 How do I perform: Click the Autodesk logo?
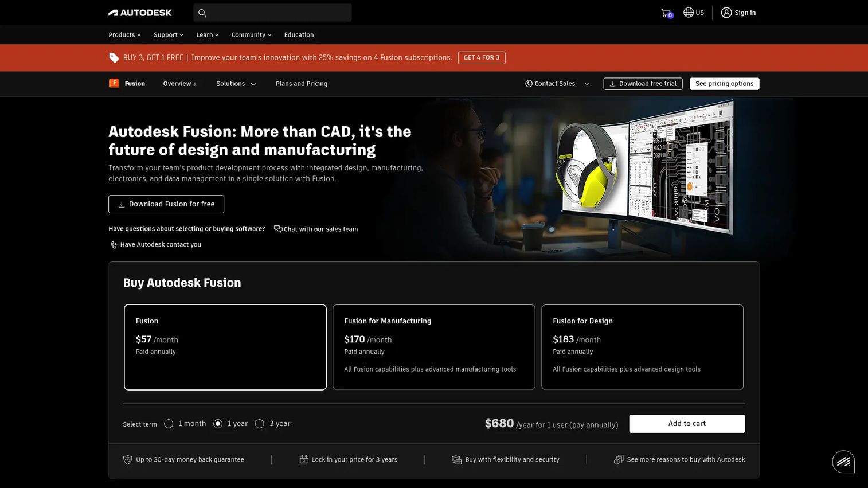pyautogui.click(x=140, y=13)
